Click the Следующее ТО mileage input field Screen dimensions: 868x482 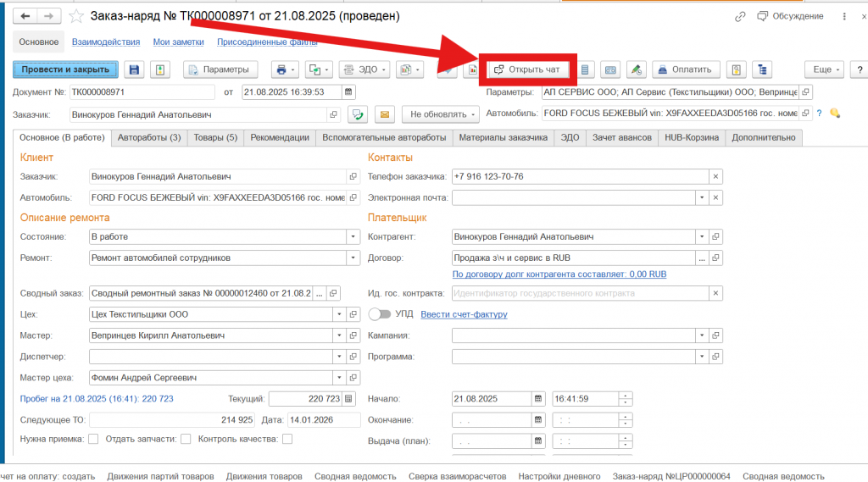pyautogui.click(x=172, y=419)
